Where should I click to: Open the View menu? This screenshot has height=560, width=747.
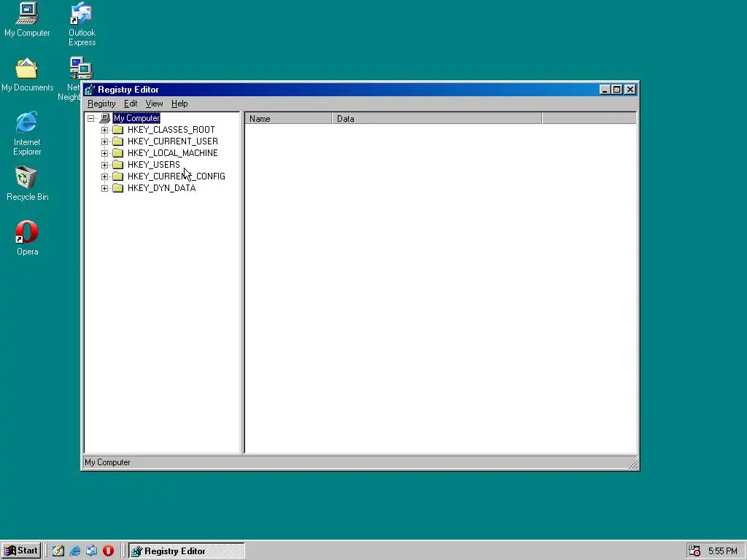click(x=154, y=104)
